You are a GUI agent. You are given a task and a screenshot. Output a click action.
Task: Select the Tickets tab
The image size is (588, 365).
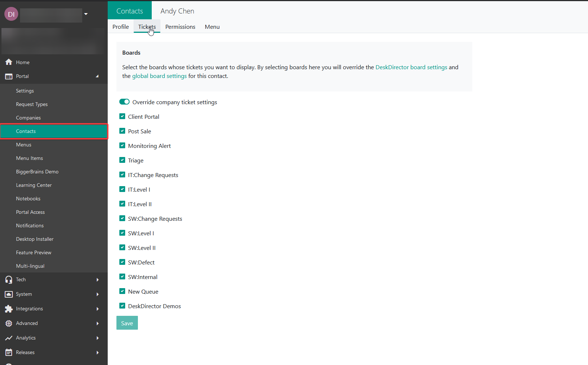[147, 27]
